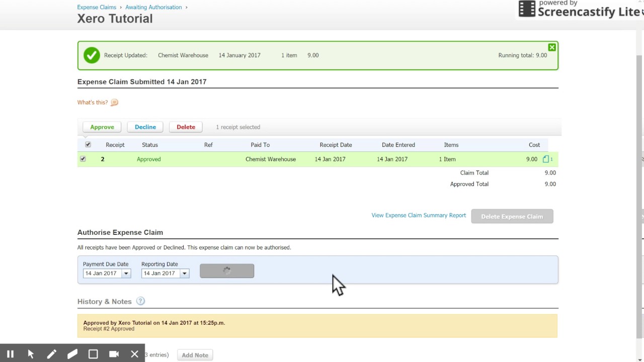Uncheck the receipt 2 row checkbox
Viewport: 644px width, 362px height.
(83, 159)
